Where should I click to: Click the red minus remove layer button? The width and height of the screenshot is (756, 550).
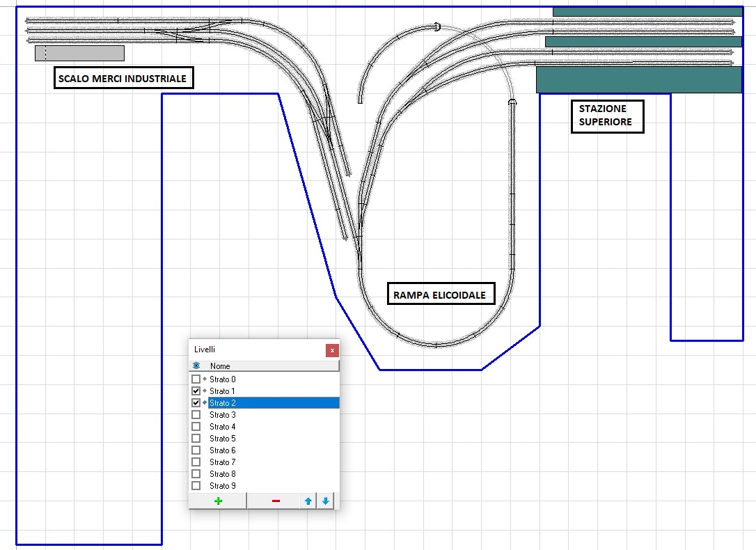click(x=276, y=501)
